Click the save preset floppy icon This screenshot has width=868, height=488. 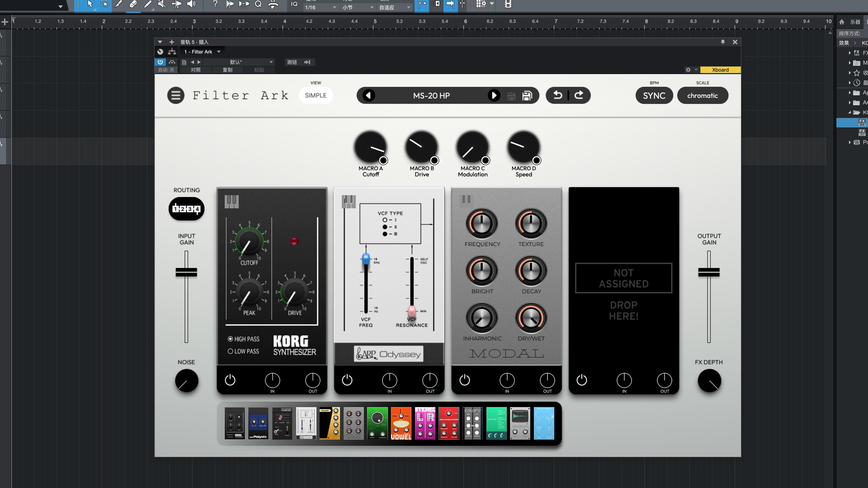coord(527,96)
